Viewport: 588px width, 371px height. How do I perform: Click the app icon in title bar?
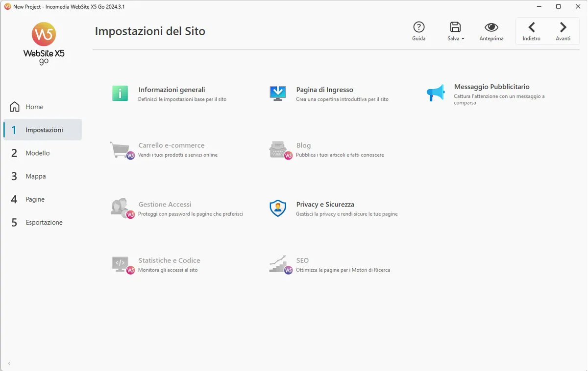[7, 6]
